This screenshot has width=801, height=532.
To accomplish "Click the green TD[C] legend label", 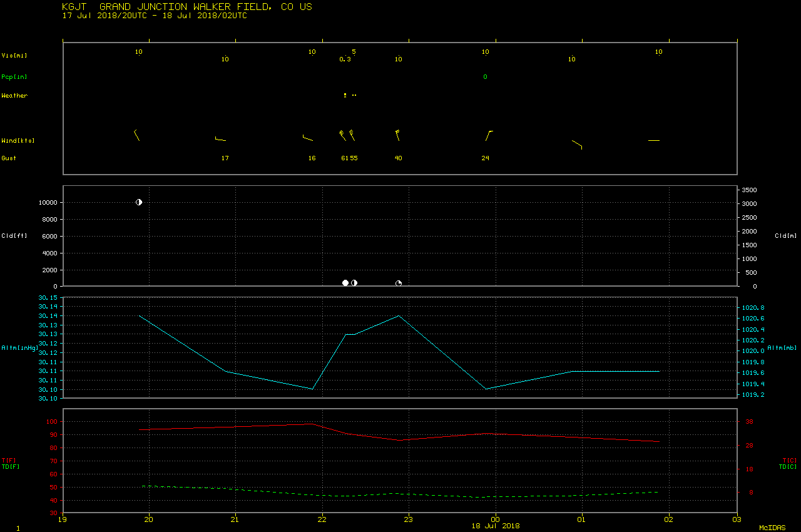I will pyautogui.click(x=787, y=466).
